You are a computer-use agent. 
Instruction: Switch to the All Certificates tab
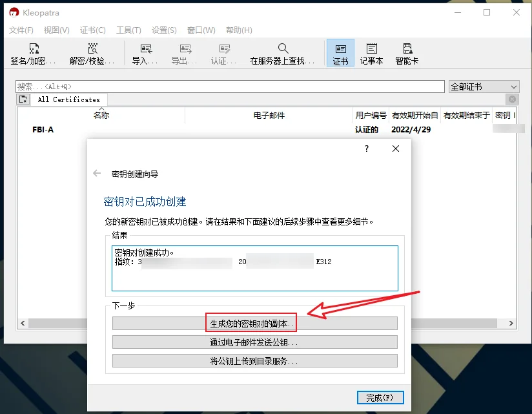(68, 99)
